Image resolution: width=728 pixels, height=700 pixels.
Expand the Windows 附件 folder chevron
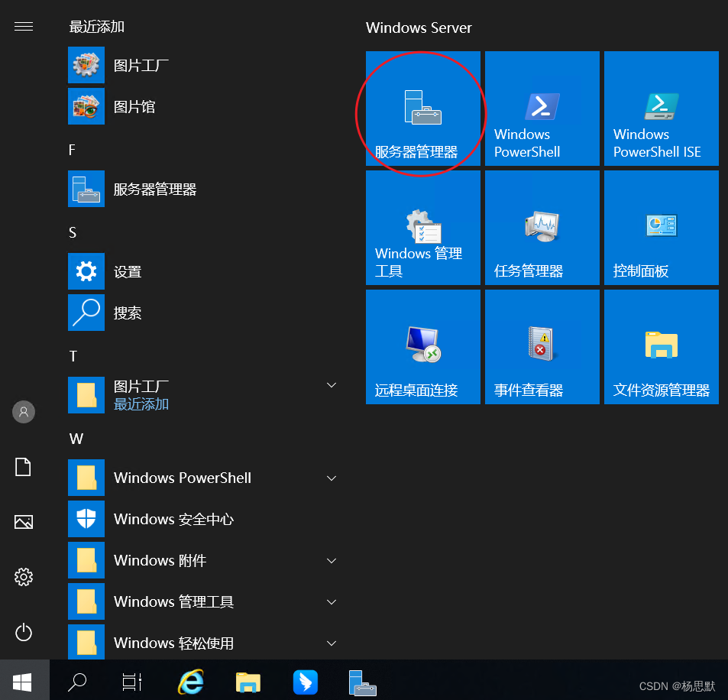point(332,561)
